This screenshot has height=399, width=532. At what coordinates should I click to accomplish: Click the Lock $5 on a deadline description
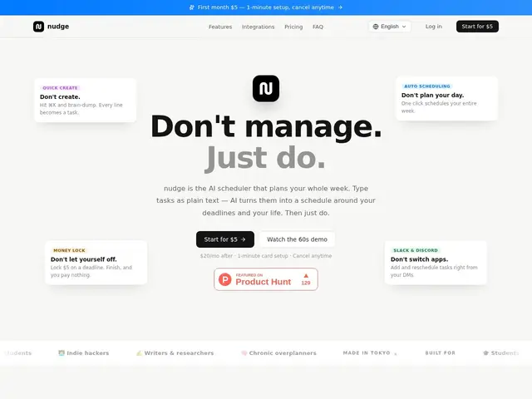pos(91,271)
